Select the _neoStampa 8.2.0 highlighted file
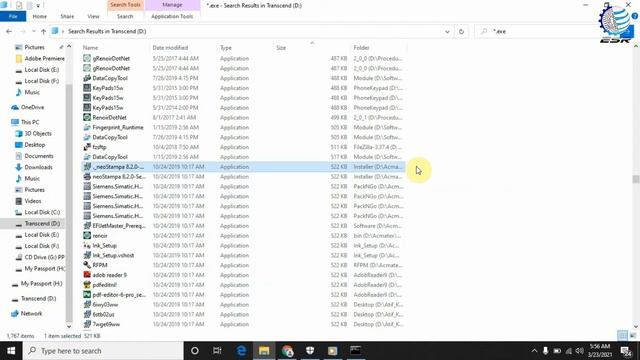Image resolution: width=640 pixels, height=360 pixels. tap(243, 167)
